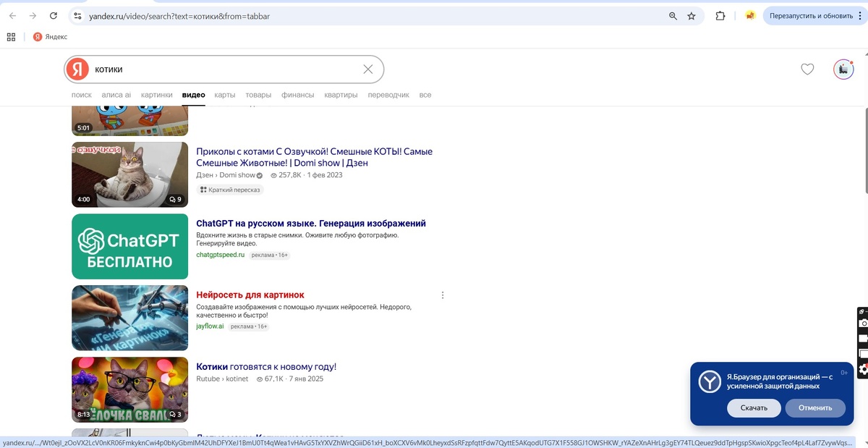The width and height of the screenshot is (868, 448).
Task: Select the видео tab
Action: [194, 95]
